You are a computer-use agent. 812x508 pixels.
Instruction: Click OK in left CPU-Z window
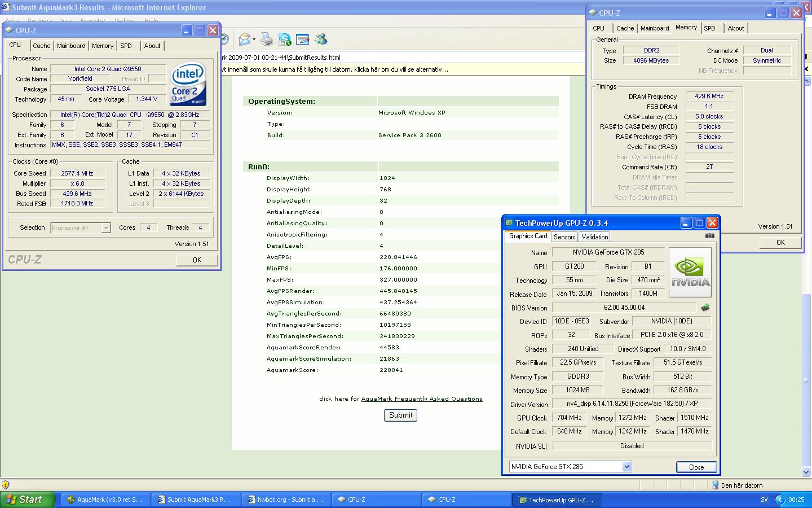197,260
